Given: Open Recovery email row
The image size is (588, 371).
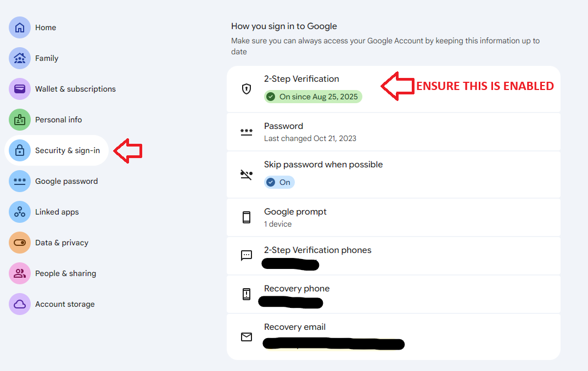Looking at the screenshot, I should pos(394,337).
